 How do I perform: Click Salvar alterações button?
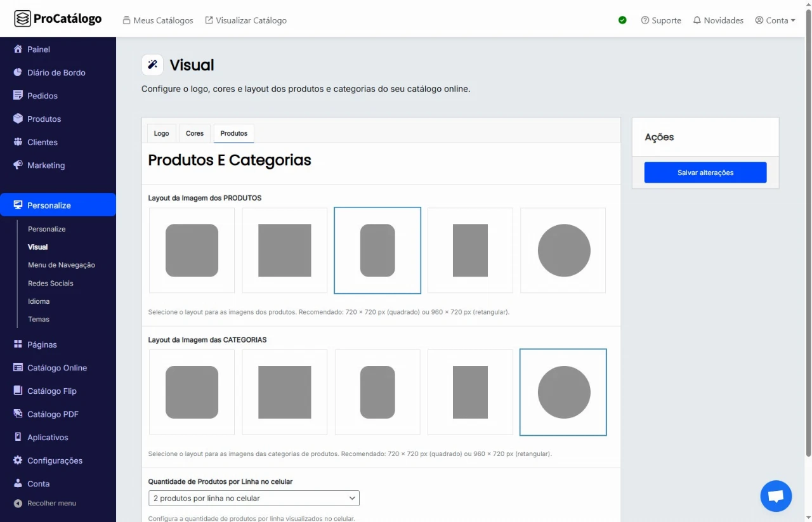705,173
